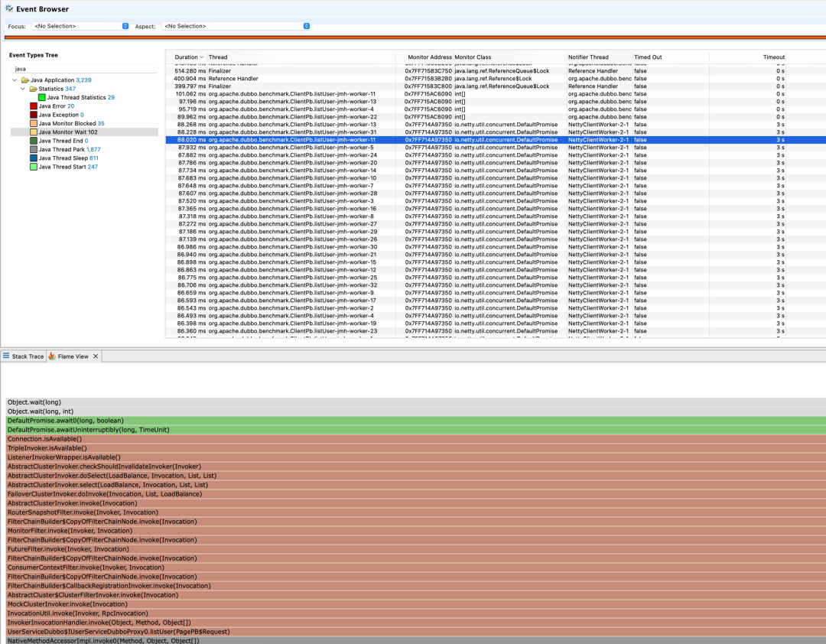The width and height of the screenshot is (826, 644).
Task: Sort by the Timeout column header
Action: point(748,57)
